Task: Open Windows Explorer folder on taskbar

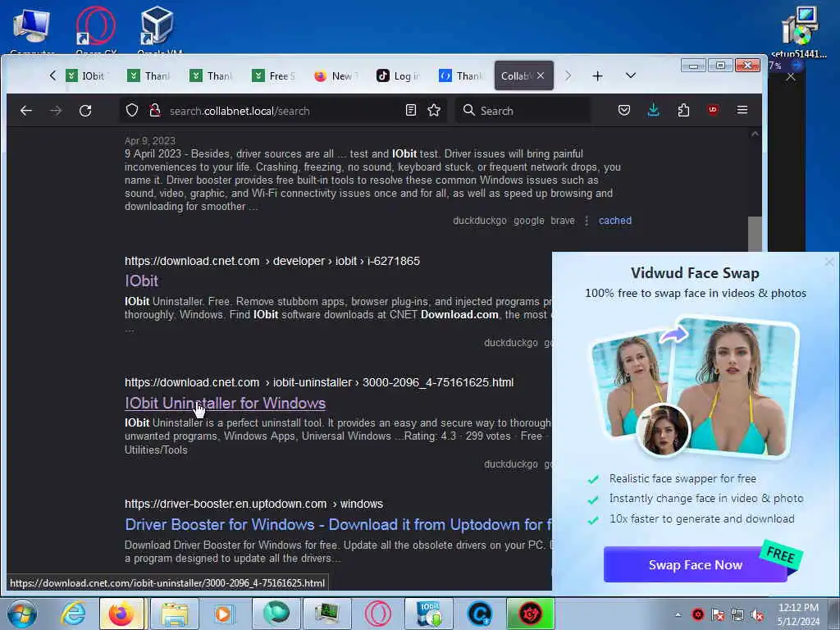Action: pos(174,614)
